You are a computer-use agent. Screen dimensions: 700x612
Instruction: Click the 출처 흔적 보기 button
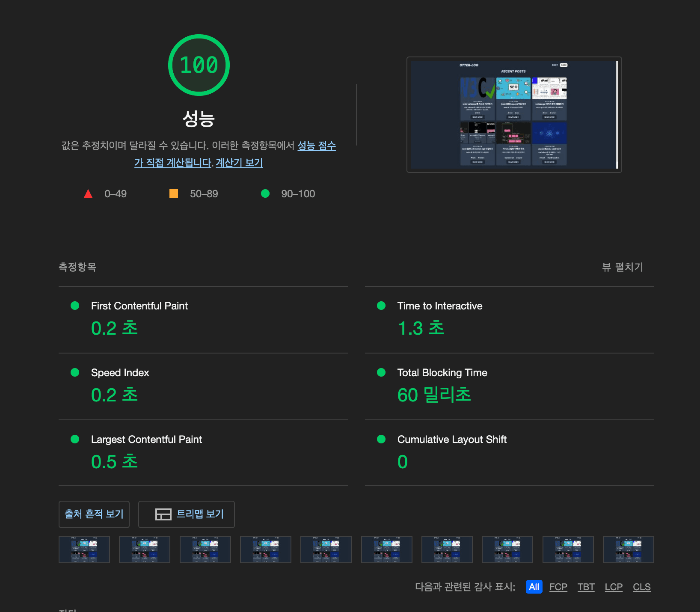94,514
